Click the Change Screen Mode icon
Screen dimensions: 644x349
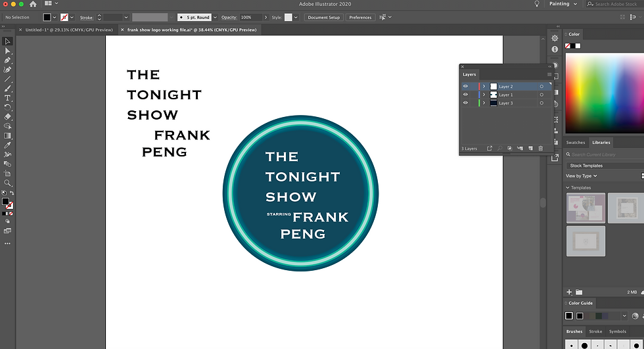point(7,231)
